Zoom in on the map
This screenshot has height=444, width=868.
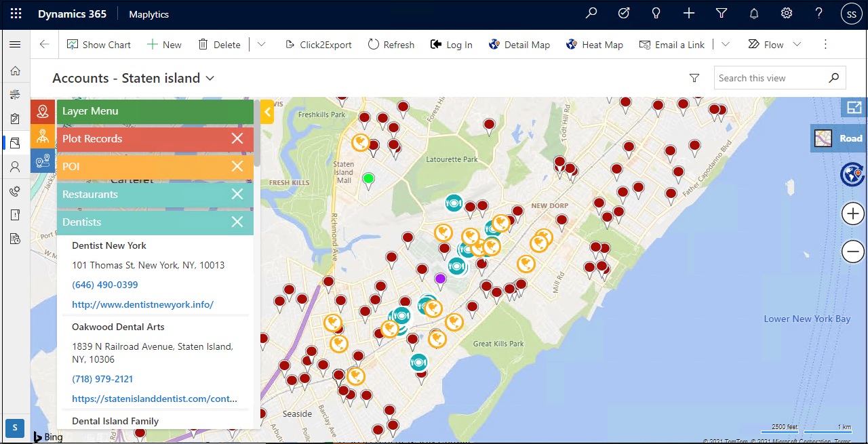pos(852,214)
